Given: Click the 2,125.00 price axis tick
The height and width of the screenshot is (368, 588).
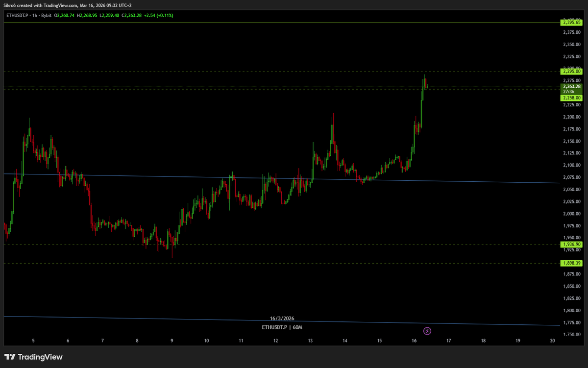Looking at the screenshot, I should [572, 153].
